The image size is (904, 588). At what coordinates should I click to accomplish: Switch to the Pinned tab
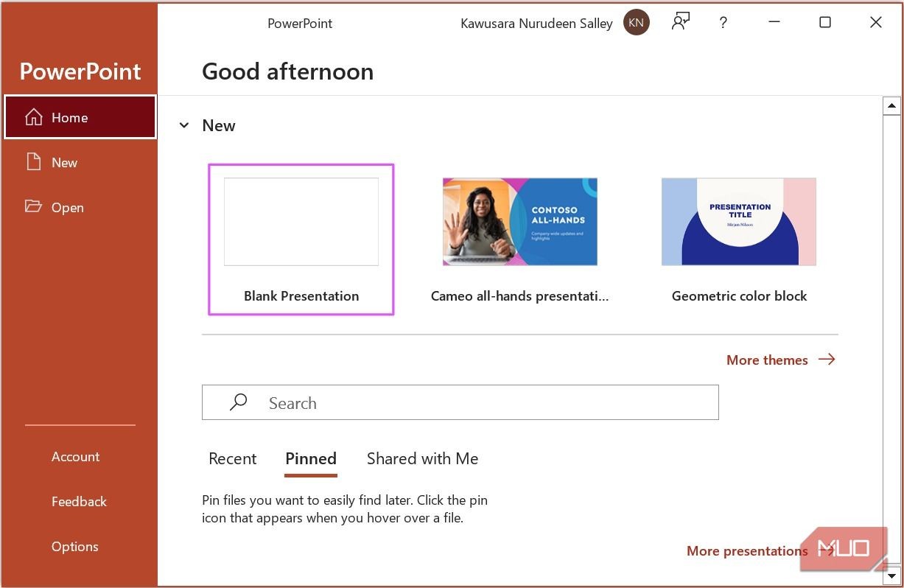pyautogui.click(x=311, y=458)
